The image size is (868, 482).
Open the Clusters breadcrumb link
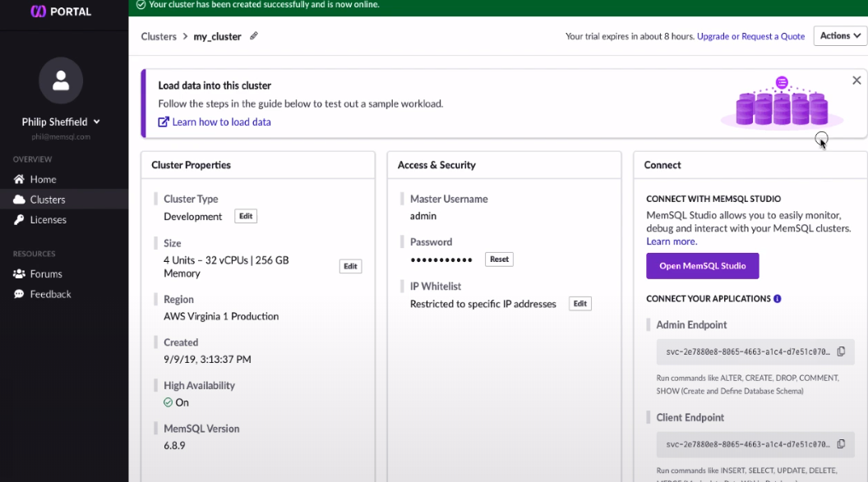tap(159, 36)
